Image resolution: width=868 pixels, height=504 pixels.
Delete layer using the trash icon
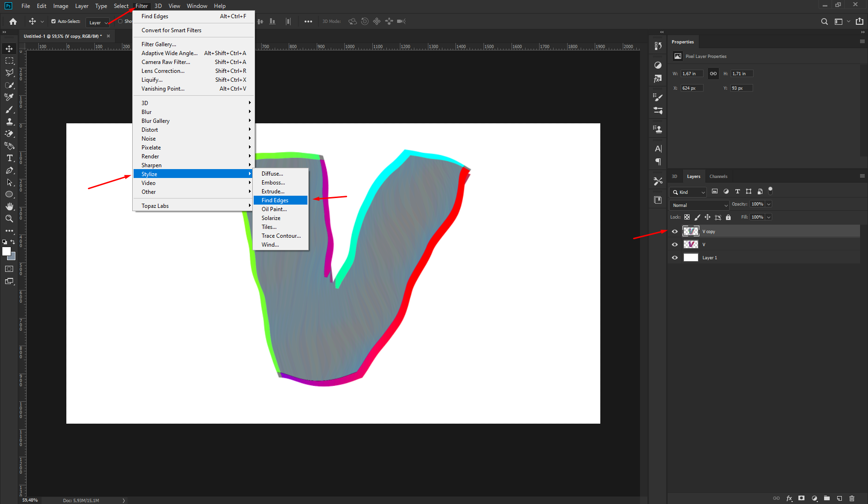point(852,498)
